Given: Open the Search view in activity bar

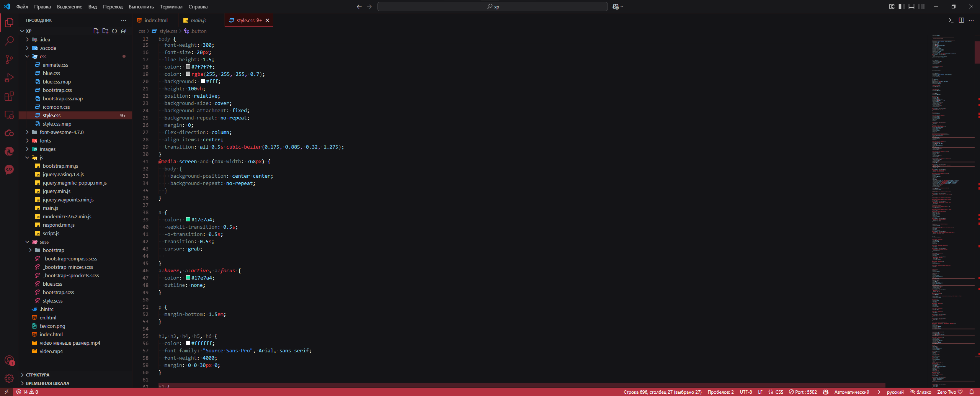Looking at the screenshot, I should pos(9,41).
